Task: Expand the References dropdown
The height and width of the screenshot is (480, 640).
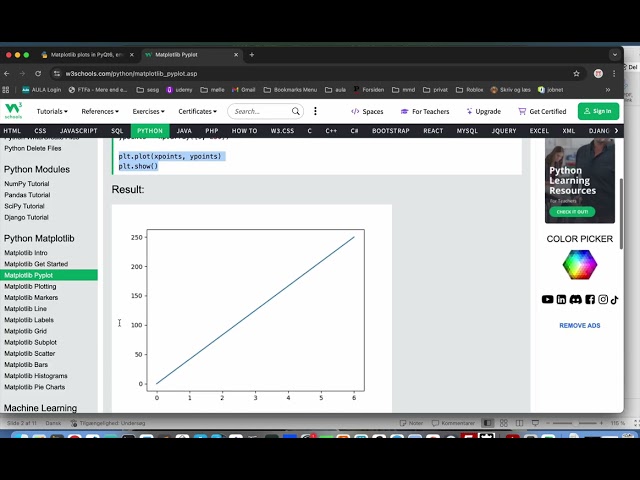Action: 100,111
